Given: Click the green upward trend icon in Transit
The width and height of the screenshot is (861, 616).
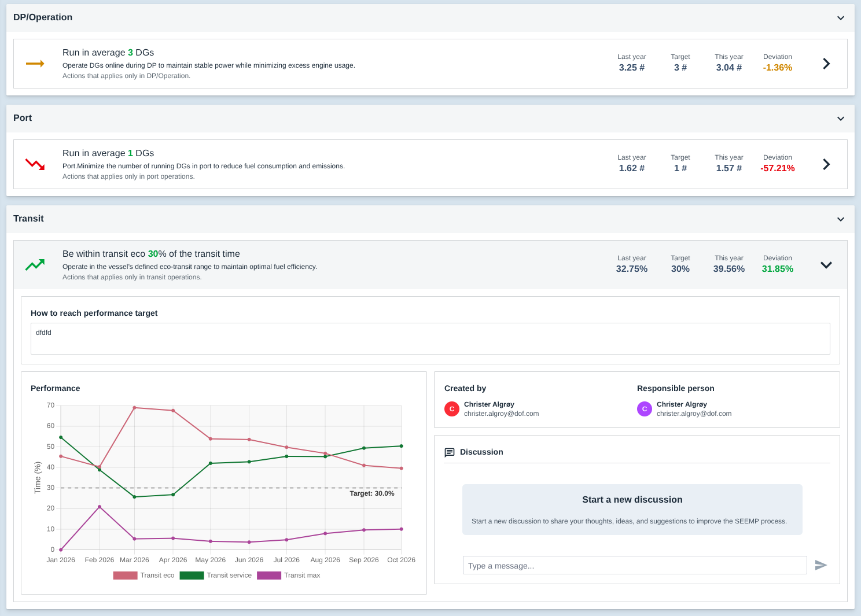Looking at the screenshot, I should tap(35, 265).
